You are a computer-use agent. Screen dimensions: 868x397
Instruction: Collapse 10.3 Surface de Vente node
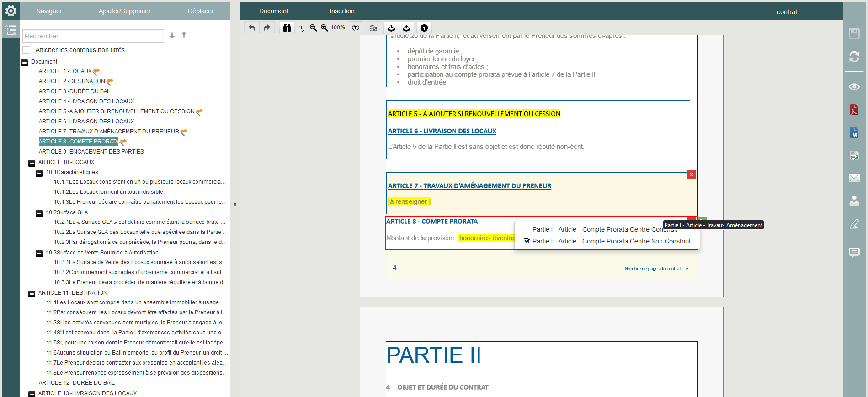click(x=39, y=254)
